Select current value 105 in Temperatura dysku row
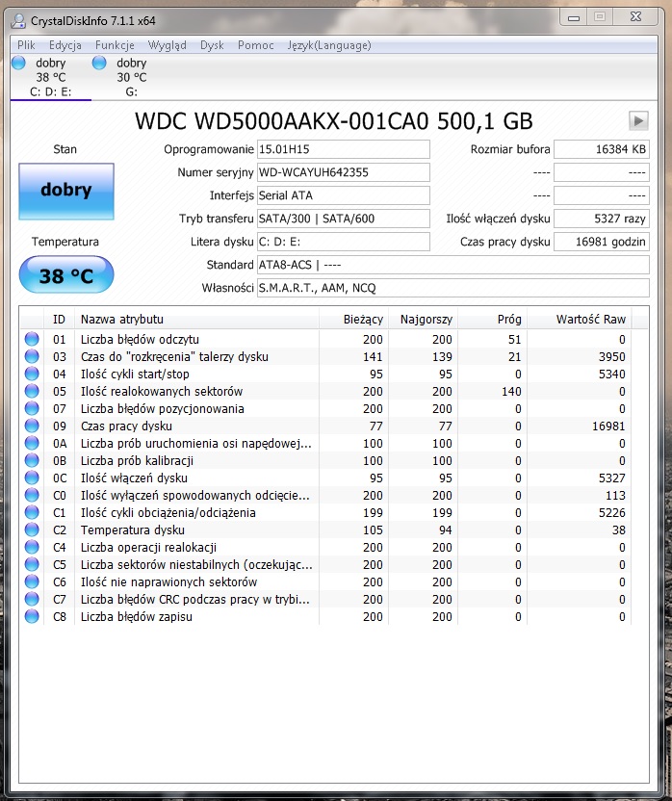This screenshot has width=672, height=801. point(373,530)
